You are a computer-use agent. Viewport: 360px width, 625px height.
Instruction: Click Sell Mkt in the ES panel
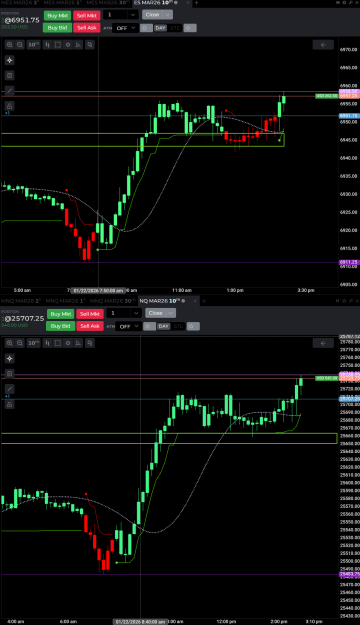coord(87,16)
